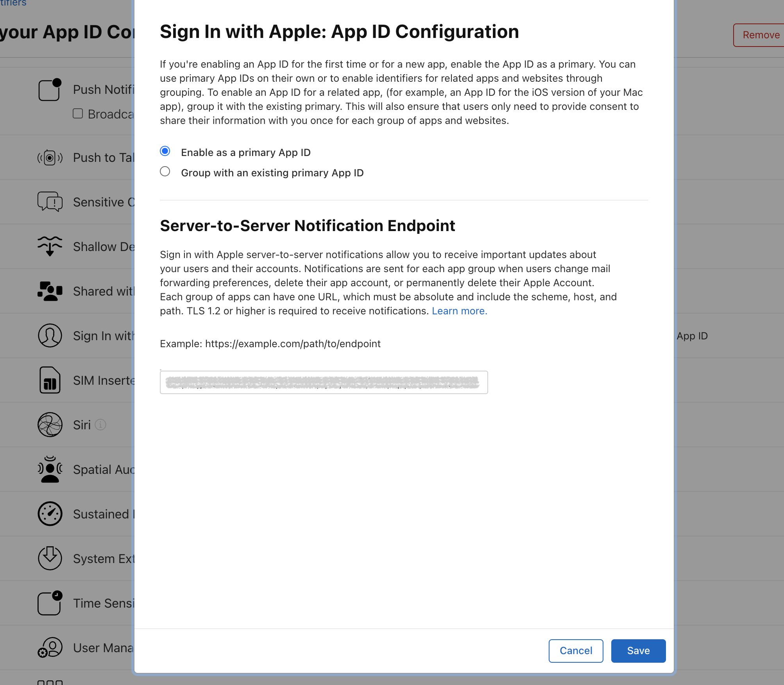
Task: Click the Spatial Audio profile icon
Action: [x=50, y=469]
